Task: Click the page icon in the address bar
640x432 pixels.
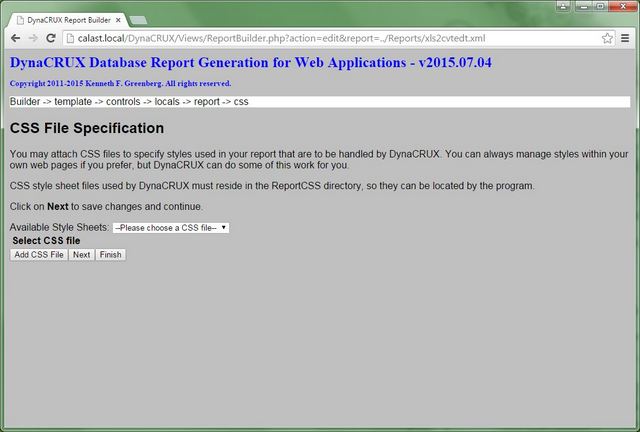Action: click(70, 38)
